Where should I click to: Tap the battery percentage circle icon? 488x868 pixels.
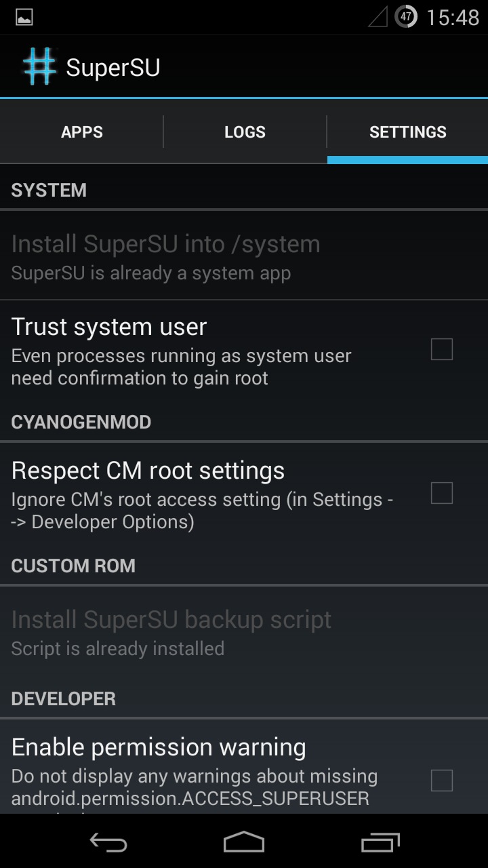[406, 17]
